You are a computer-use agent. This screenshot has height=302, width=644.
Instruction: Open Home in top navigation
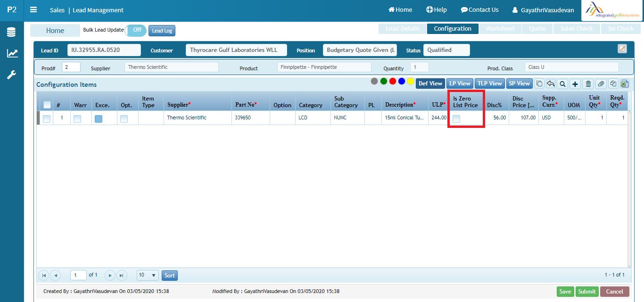click(x=400, y=10)
